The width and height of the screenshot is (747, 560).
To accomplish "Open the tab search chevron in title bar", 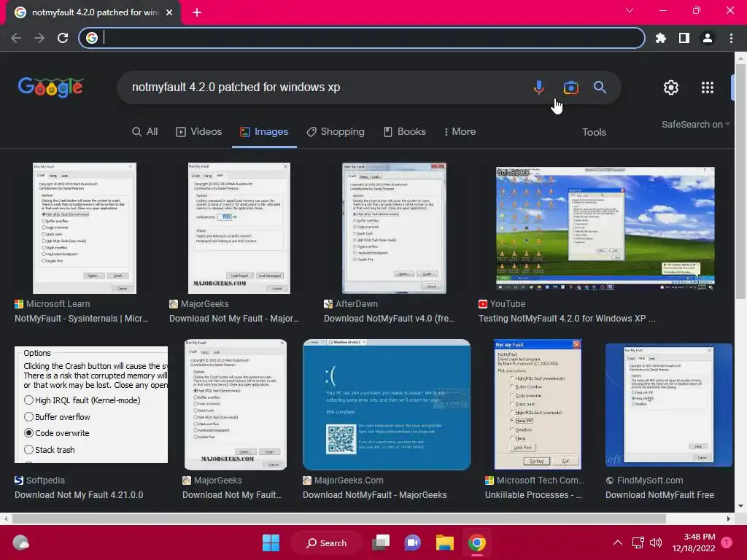I will point(630,10).
